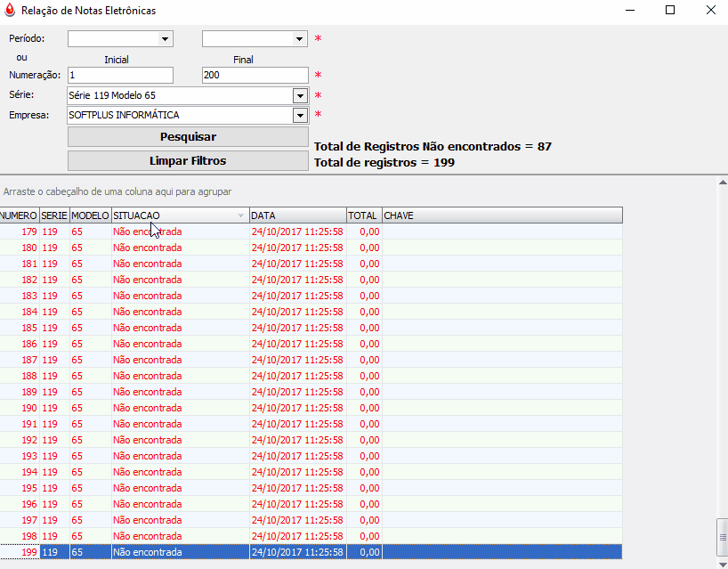
Task: Select row with NUMERO 186
Action: (x=311, y=344)
